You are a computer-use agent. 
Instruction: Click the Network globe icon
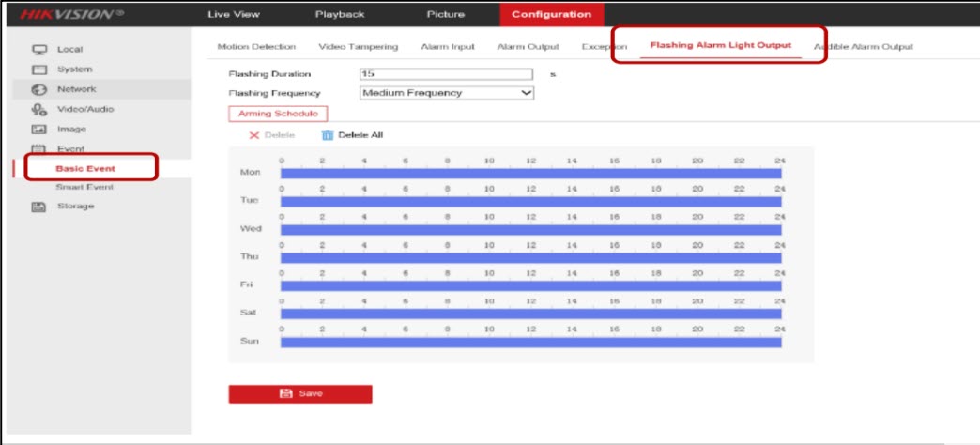coord(39,89)
